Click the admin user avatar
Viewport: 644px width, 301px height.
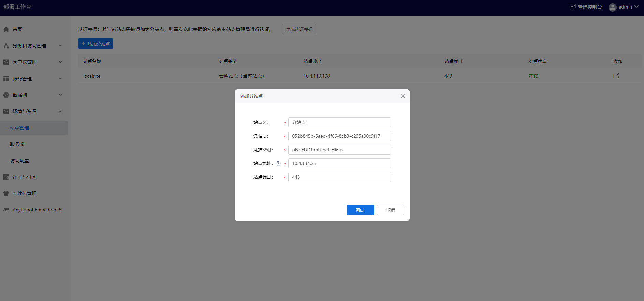613,7
